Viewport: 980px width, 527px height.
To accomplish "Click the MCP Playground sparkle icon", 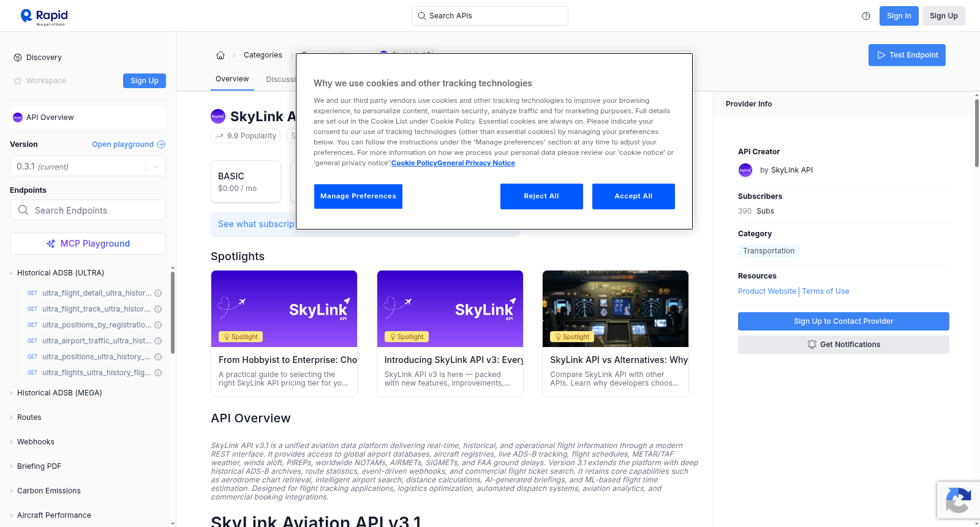I will point(51,244).
